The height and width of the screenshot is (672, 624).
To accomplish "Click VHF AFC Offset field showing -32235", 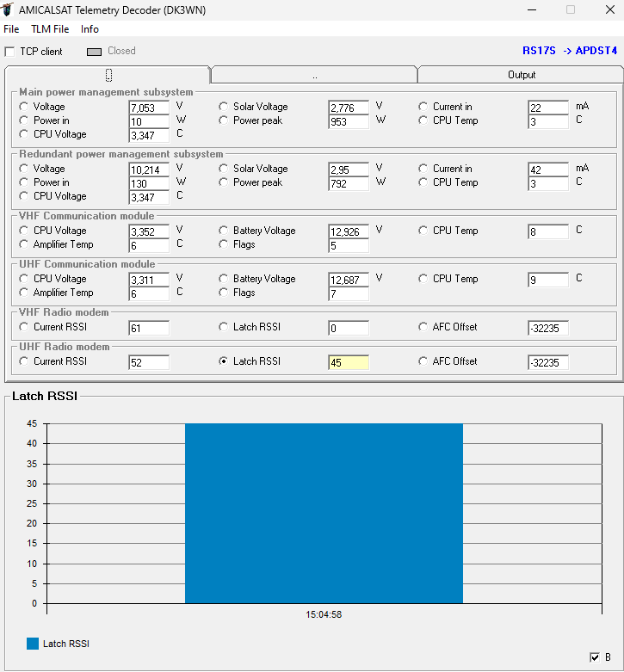I will (548, 329).
